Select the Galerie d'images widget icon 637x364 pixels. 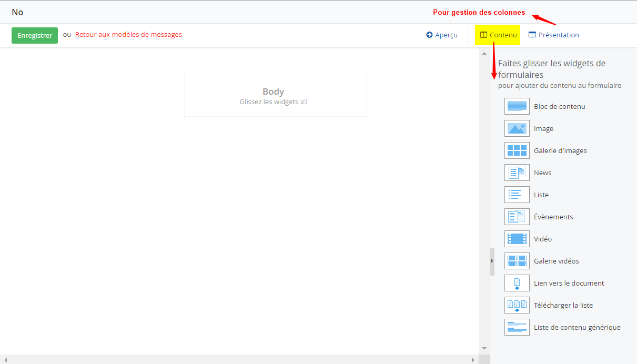[x=517, y=150]
